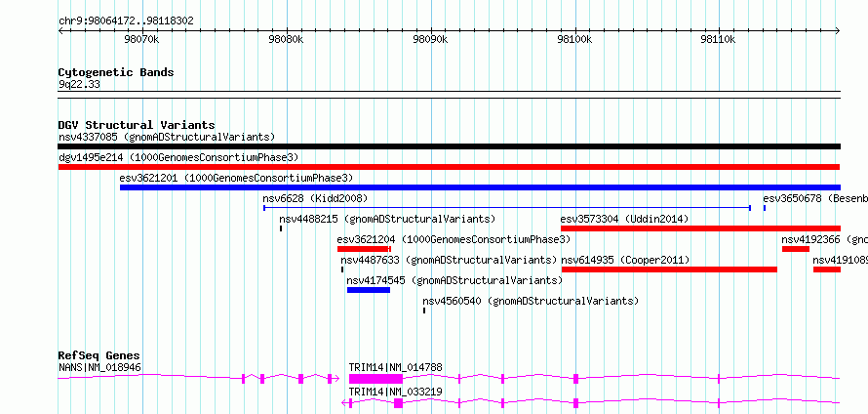This screenshot has height=414, width=868.
Task: Click the thin blue nsv6628 span line
Action: [507, 208]
